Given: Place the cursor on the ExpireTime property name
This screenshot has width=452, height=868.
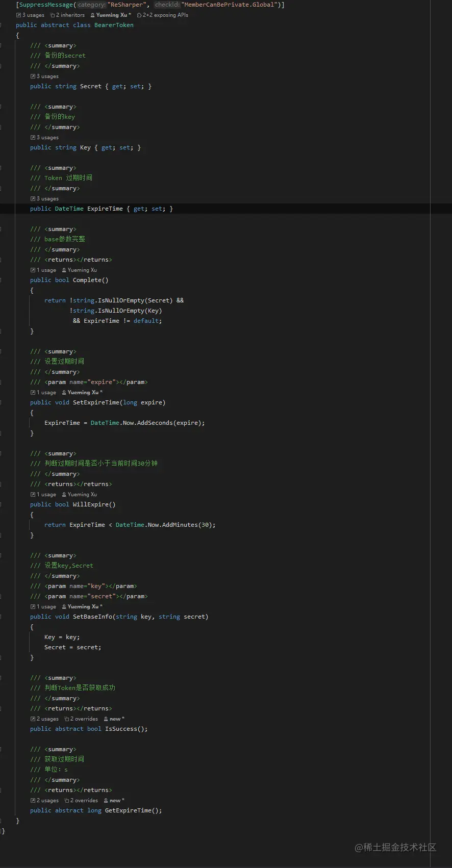Looking at the screenshot, I should (105, 209).
